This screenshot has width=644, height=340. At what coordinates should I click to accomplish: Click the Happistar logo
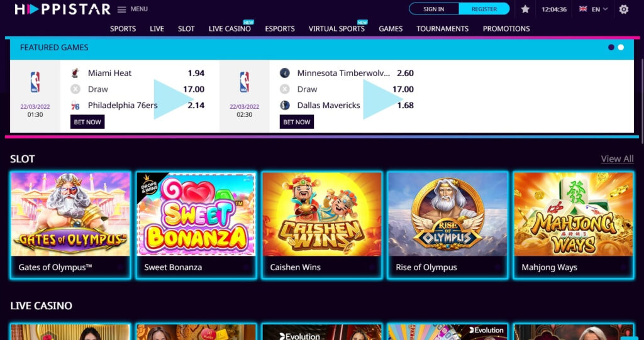coord(62,9)
